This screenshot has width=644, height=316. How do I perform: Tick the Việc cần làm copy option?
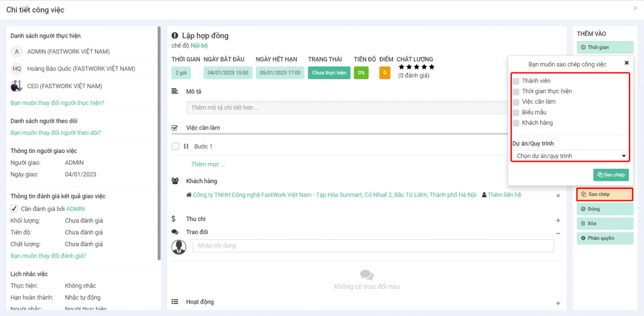click(516, 102)
